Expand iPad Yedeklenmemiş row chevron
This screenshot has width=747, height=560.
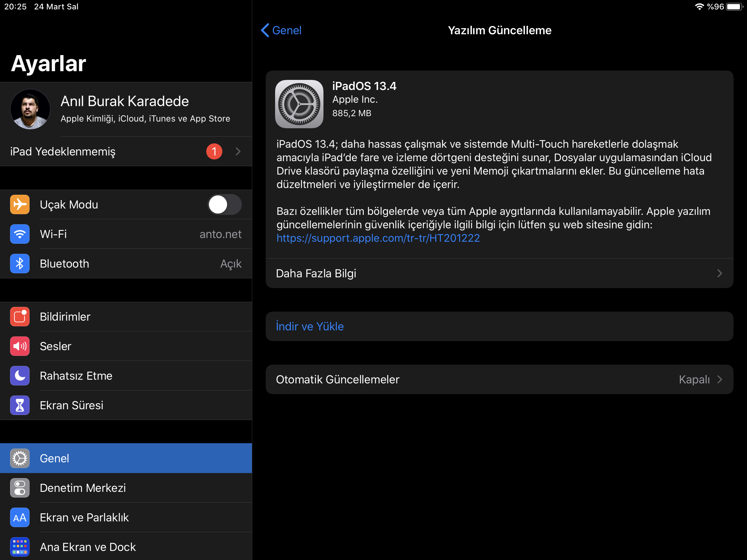[238, 151]
